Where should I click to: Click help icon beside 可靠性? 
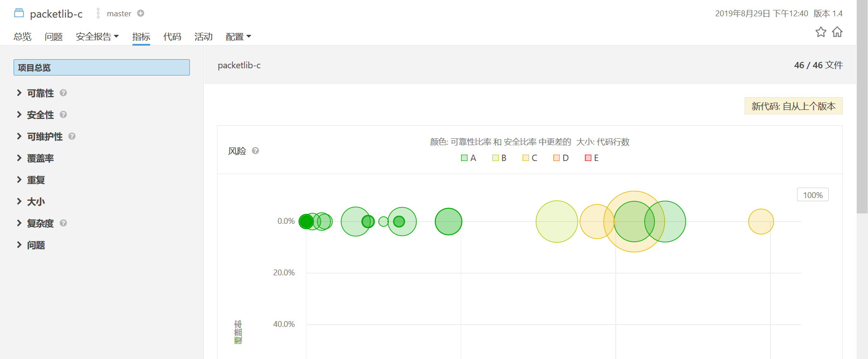63,93
